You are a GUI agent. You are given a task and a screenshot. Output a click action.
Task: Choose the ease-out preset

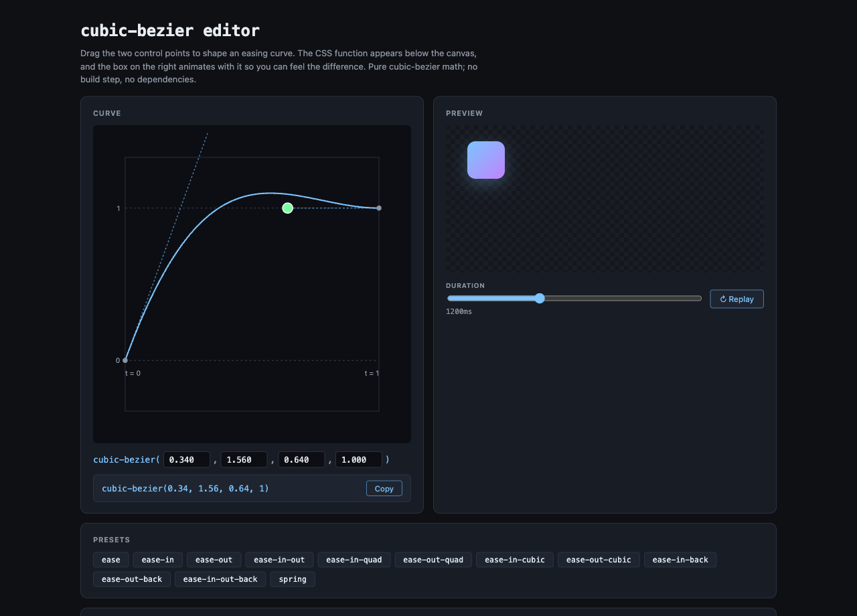214,560
